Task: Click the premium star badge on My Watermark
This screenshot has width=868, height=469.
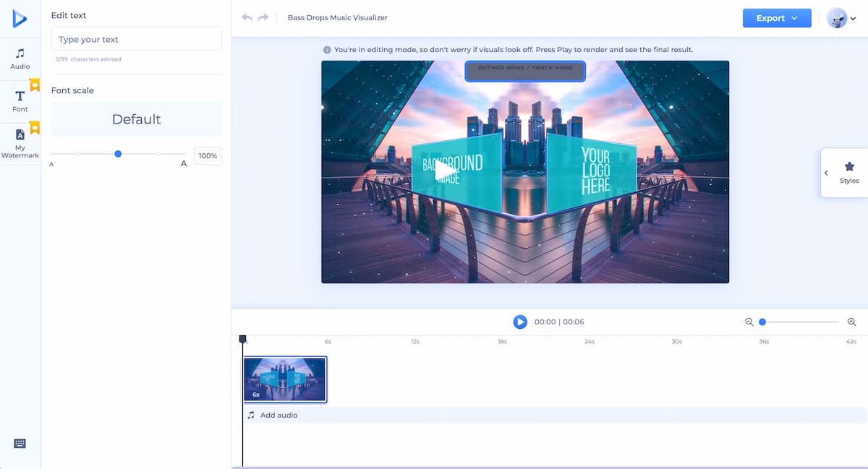Action: pos(34,128)
